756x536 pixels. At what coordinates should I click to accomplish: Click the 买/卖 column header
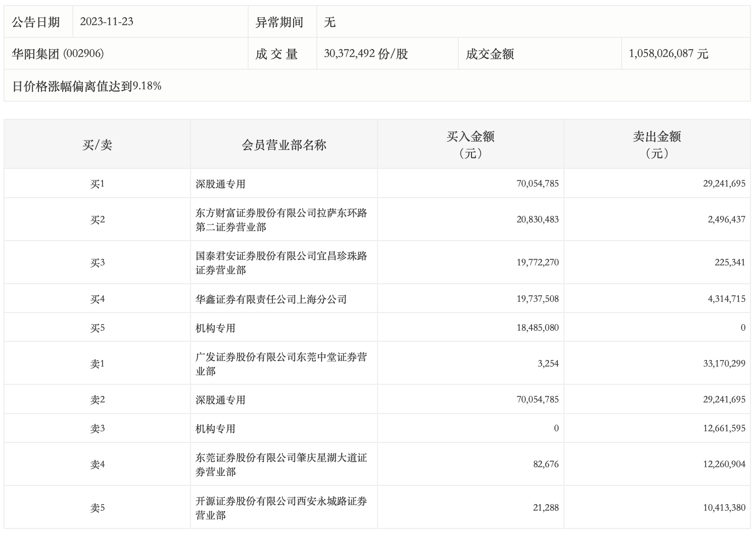pyautogui.click(x=97, y=145)
